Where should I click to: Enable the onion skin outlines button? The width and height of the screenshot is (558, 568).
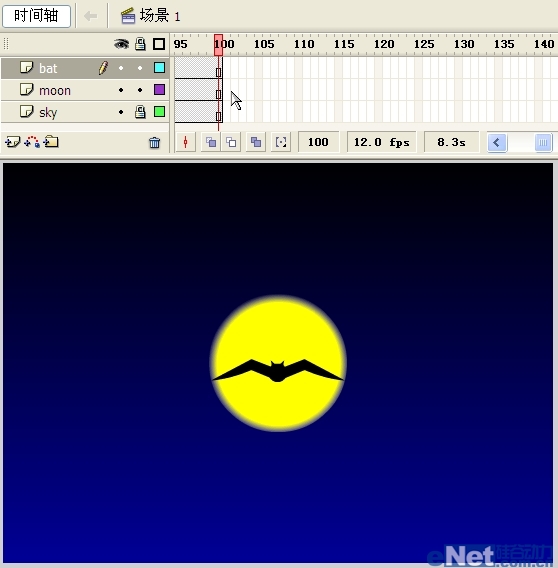click(x=231, y=142)
